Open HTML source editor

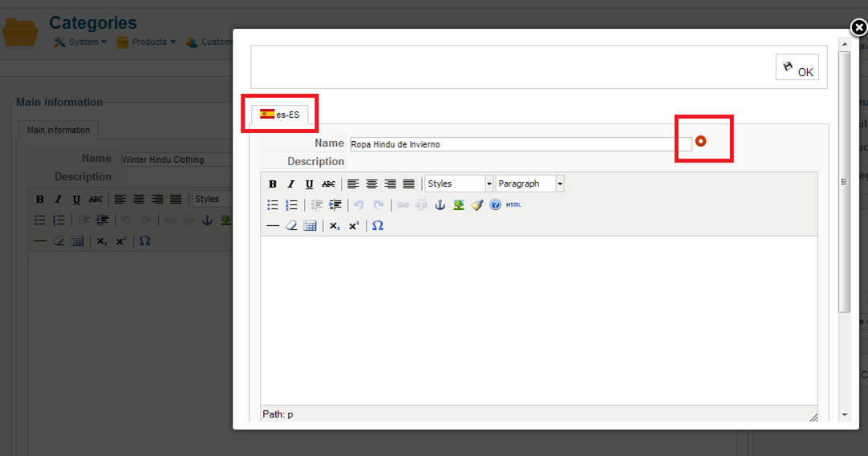pos(513,205)
